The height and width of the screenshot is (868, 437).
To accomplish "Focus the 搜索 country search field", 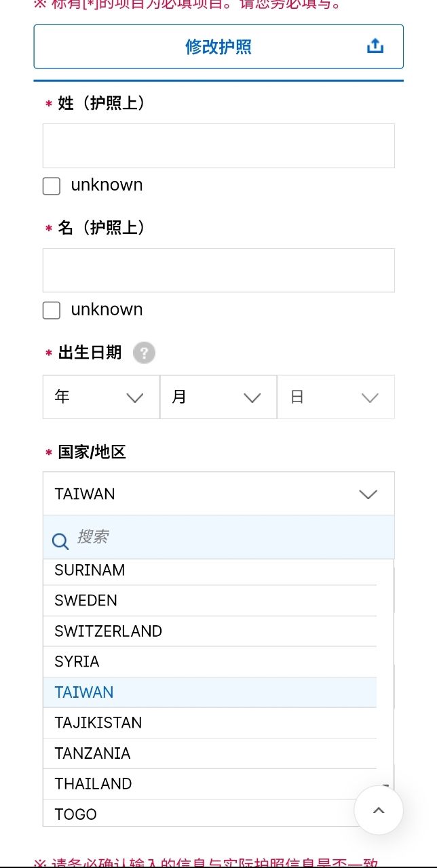I will tap(231, 538).
